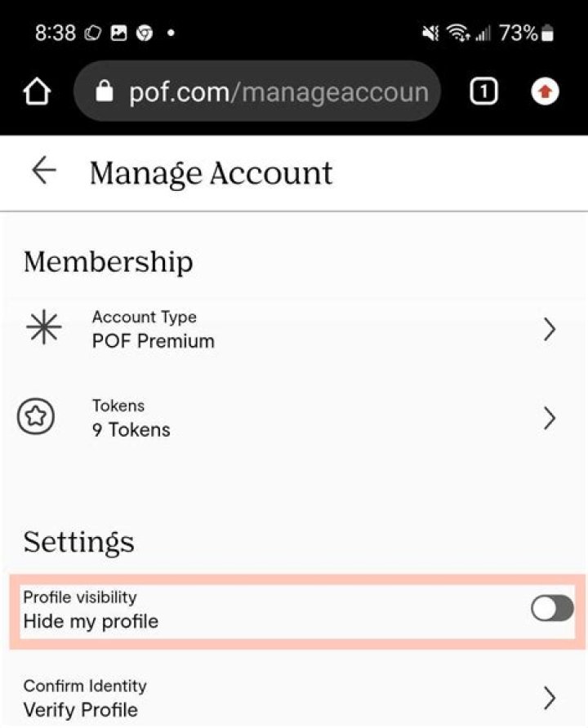
Task: Tap the Wi-Fi status icon
Action: 457,33
